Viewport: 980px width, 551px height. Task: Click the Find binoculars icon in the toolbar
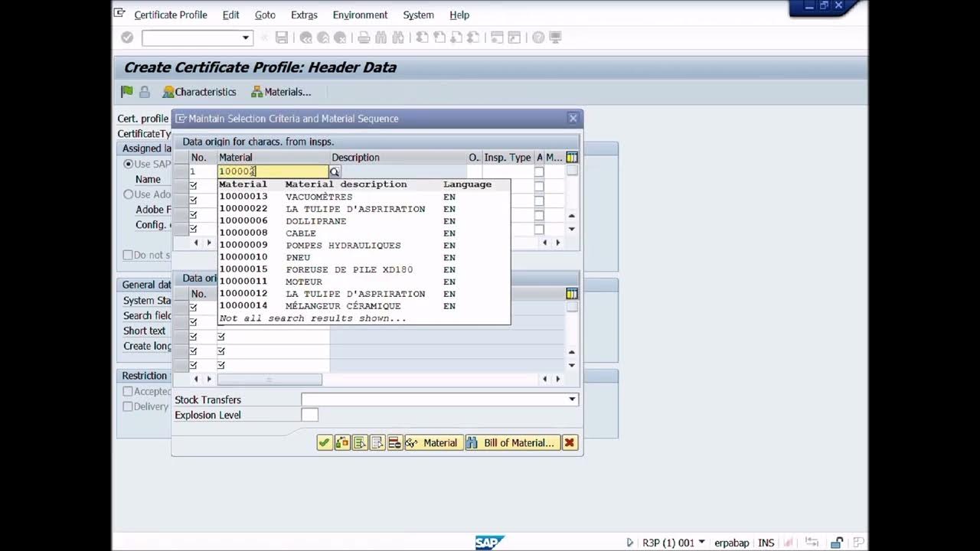tap(381, 37)
